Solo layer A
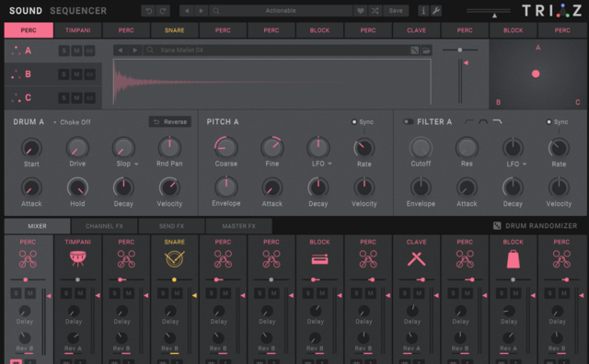This screenshot has height=364, width=589. [x=64, y=51]
